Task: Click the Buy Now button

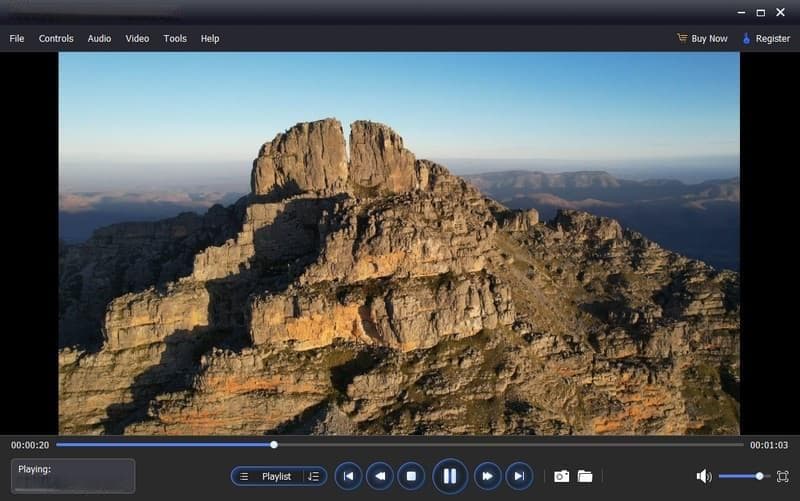Action: coord(703,39)
